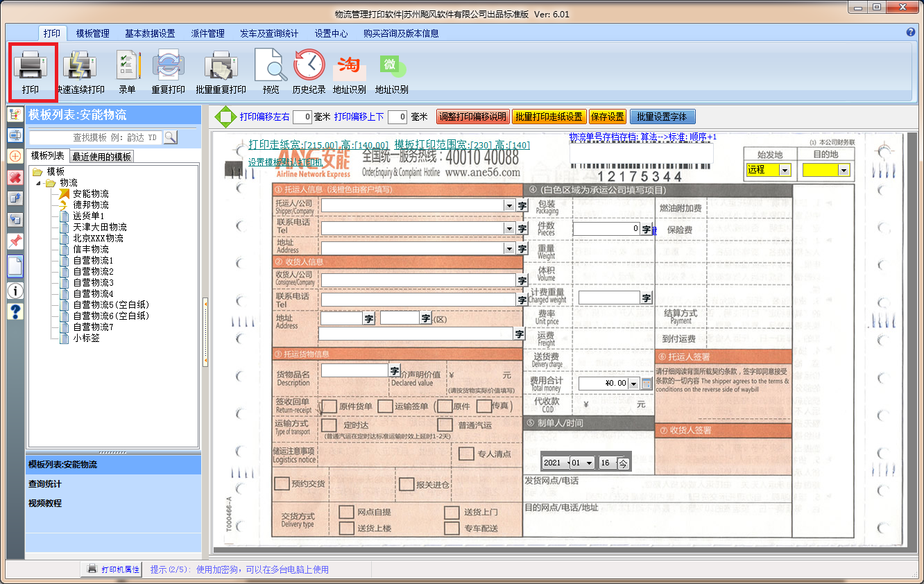Viewport: 924px width, 584px height.
Task: Click the 打印偏移左右 value field
Action: [302, 117]
